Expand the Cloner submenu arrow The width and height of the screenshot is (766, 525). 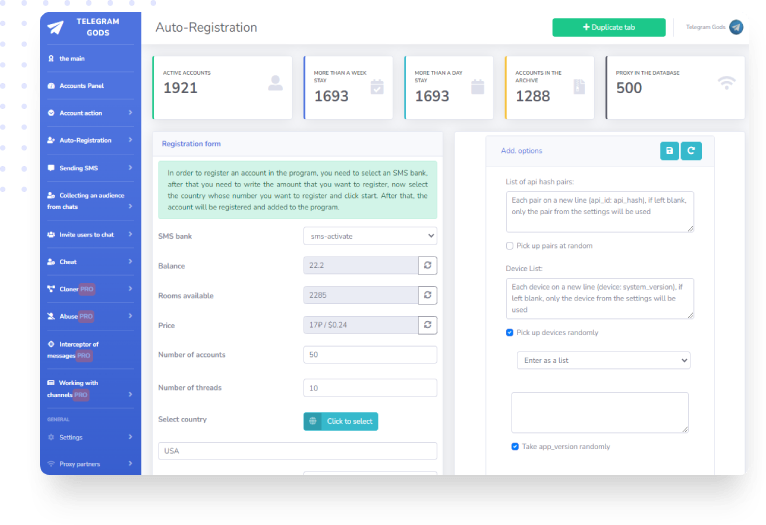coord(130,289)
